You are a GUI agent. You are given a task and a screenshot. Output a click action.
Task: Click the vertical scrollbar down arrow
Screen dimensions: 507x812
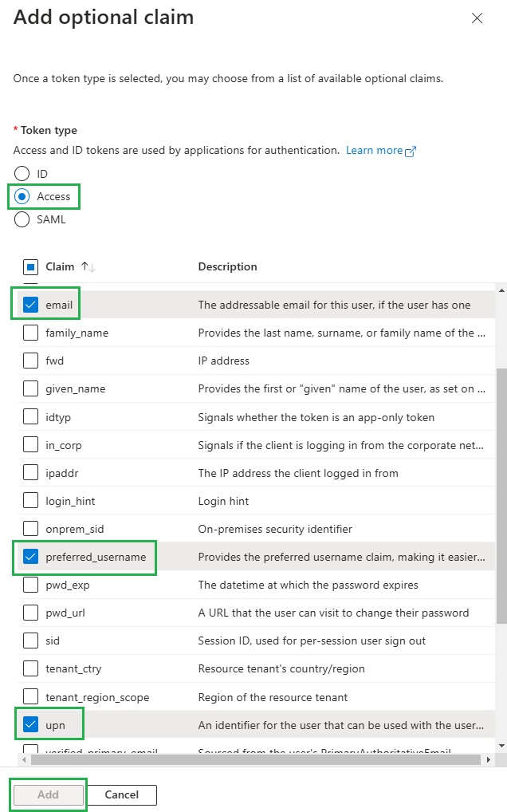(x=501, y=745)
